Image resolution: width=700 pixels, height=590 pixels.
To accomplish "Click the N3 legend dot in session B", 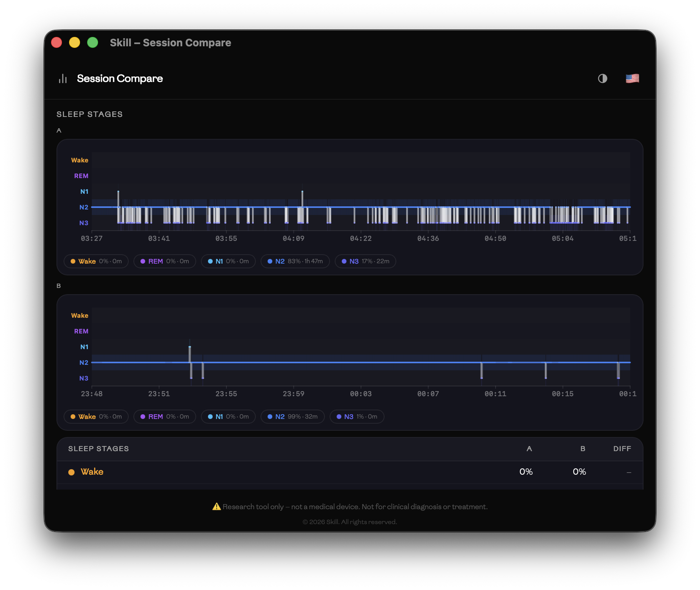I will (338, 417).
